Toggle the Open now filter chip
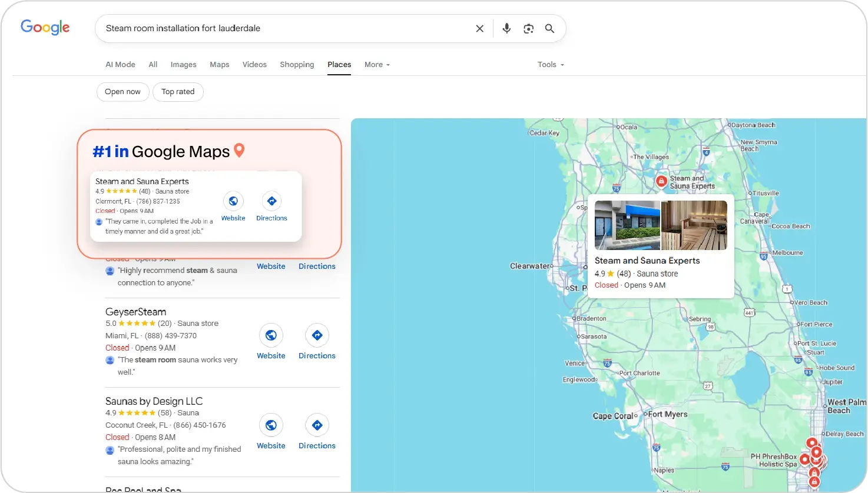The height and width of the screenshot is (493, 868). 122,92
